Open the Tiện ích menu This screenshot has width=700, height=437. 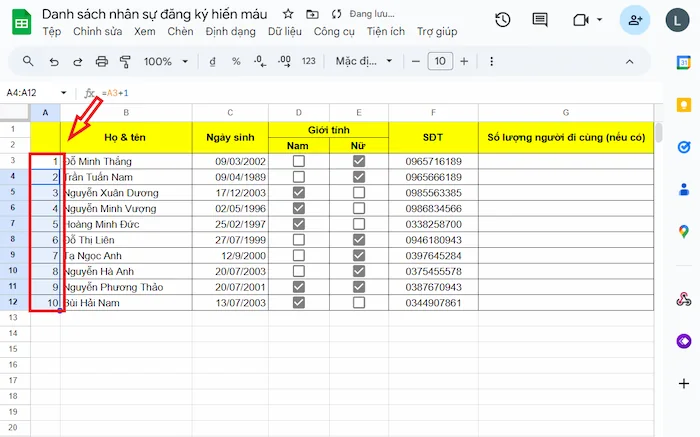[x=386, y=32]
